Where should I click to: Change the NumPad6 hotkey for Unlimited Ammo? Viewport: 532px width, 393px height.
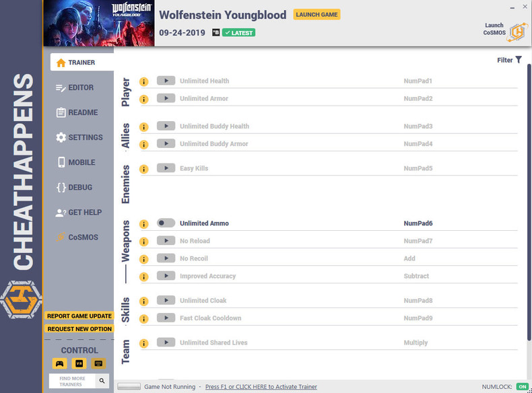tap(418, 223)
